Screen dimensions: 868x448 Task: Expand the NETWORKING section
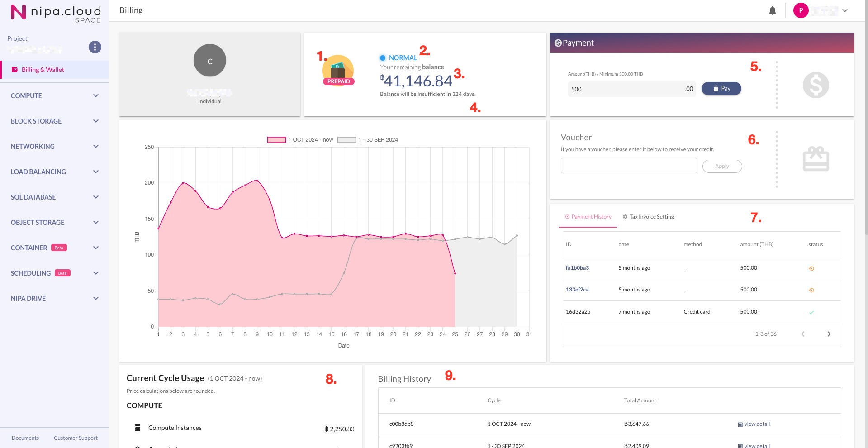tap(54, 146)
